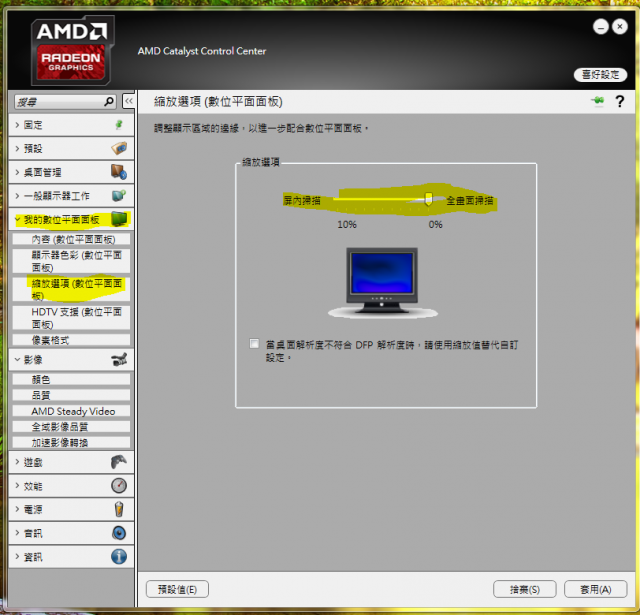Open 品質 video page
The height and width of the screenshot is (615, 640).
[x=71, y=395]
